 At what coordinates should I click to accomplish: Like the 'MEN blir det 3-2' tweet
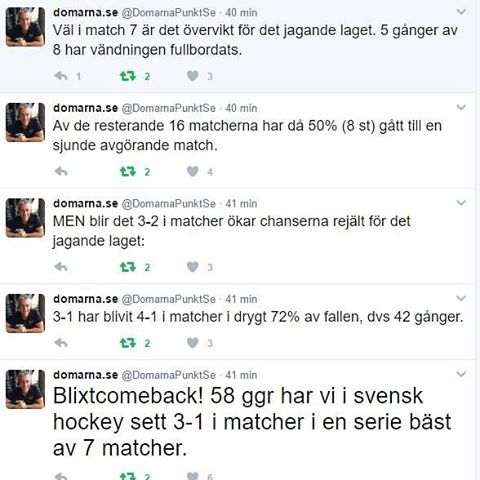coord(193,267)
